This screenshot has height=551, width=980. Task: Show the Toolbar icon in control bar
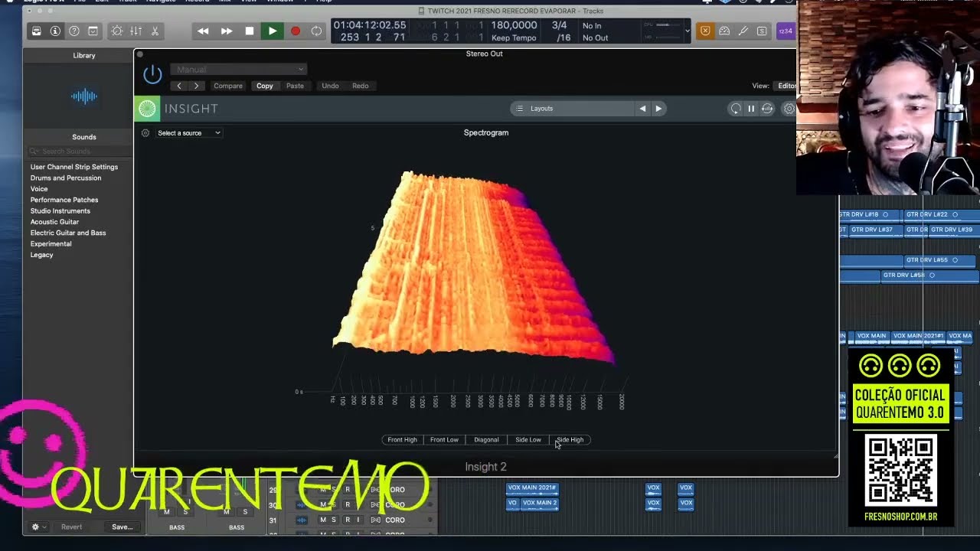pyautogui.click(x=93, y=31)
